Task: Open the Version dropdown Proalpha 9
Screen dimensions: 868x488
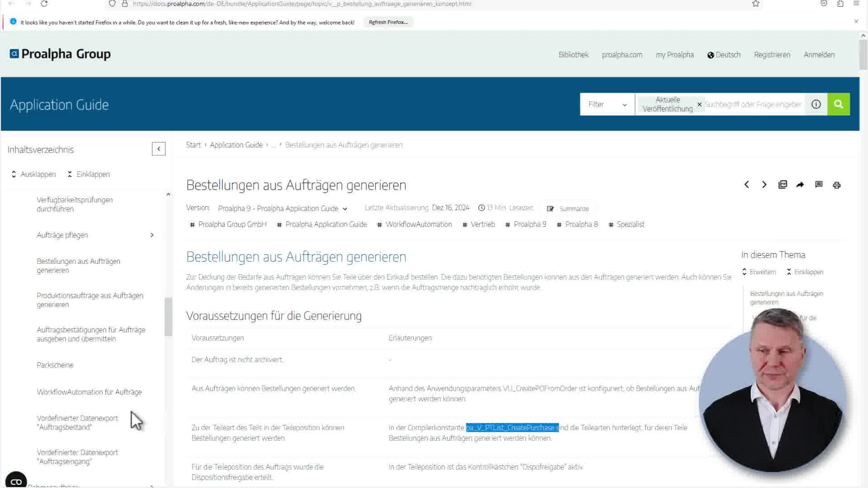Action: click(x=283, y=208)
